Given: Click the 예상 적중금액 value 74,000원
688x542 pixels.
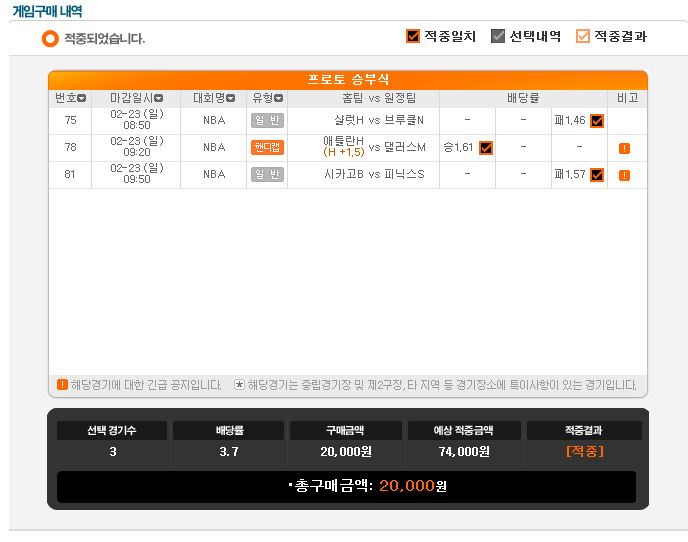Looking at the screenshot, I should point(464,452).
